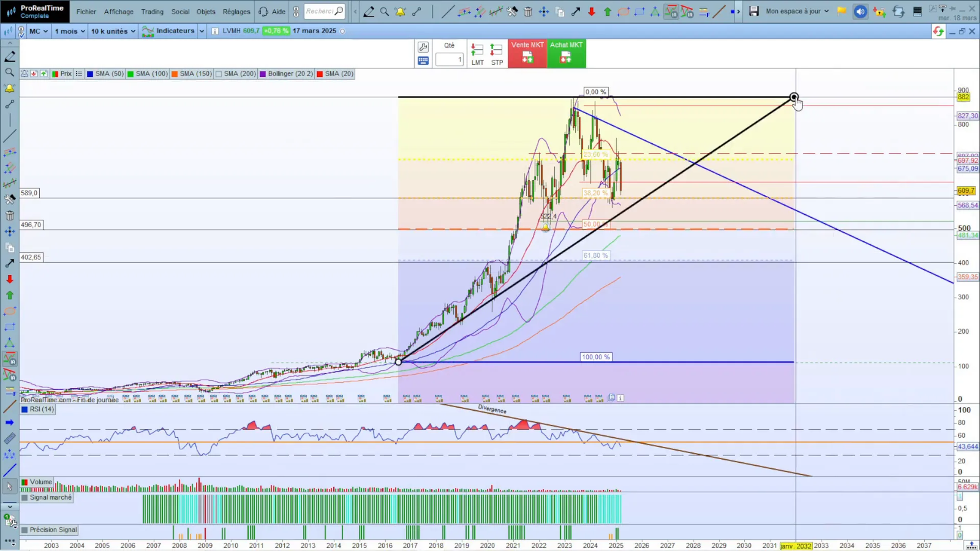Collapse the left sidebar top chevron
The image size is (980, 551).
point(10,43)
